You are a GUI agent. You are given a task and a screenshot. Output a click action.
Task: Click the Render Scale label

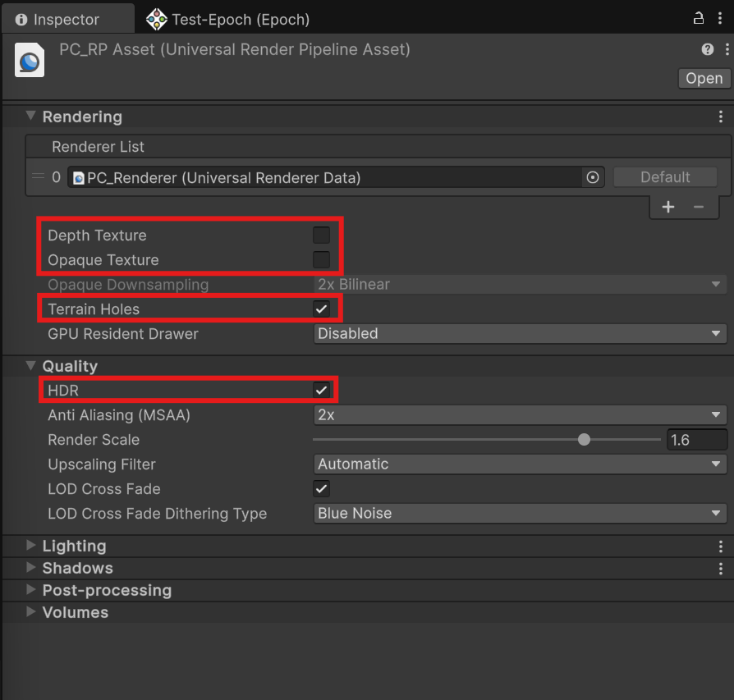[94, 440]
